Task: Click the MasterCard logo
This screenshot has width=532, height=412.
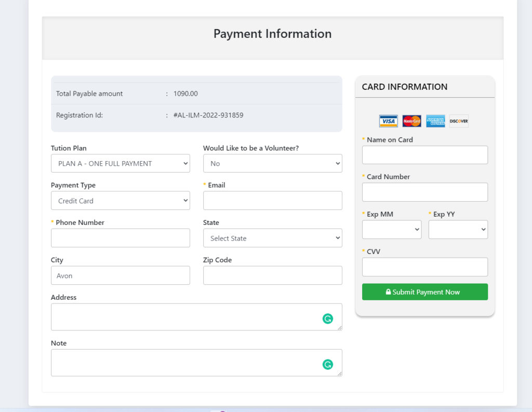Action: [x=411, y=121]
